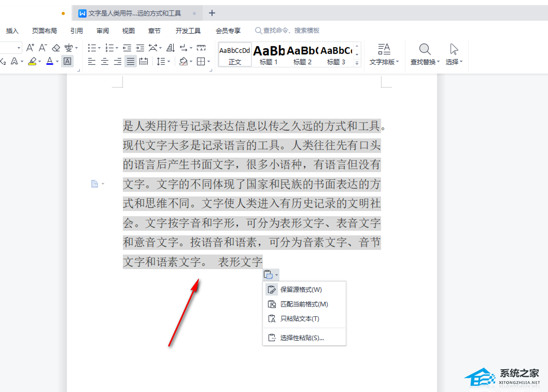
Task: Click the Text Layout (文字排版) icon
Action: (384, 49)
